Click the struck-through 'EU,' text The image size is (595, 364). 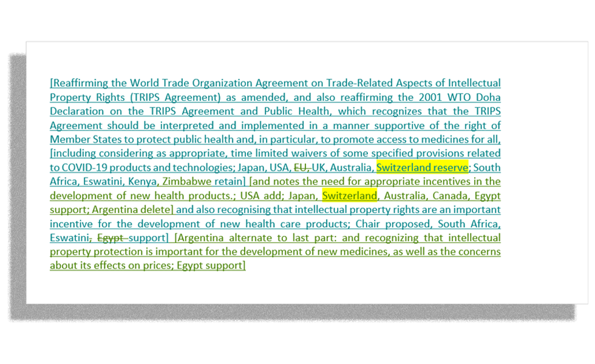pyautogui.click(x=302, y=167)
